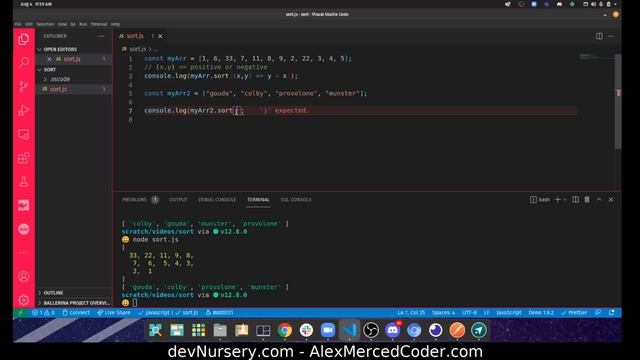Open the Explorer view in the activity bar
The width and height of the screenshot is (640, 360).
[24, 39]
